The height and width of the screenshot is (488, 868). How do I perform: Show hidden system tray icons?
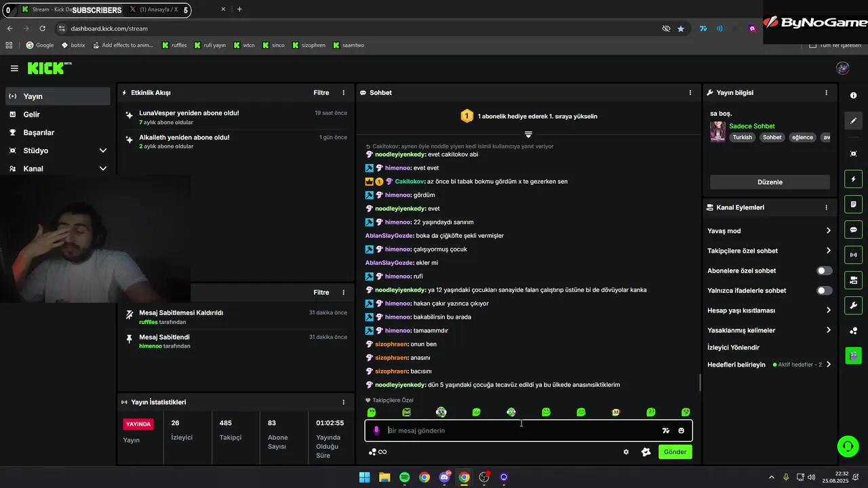[x=771, y=477]
